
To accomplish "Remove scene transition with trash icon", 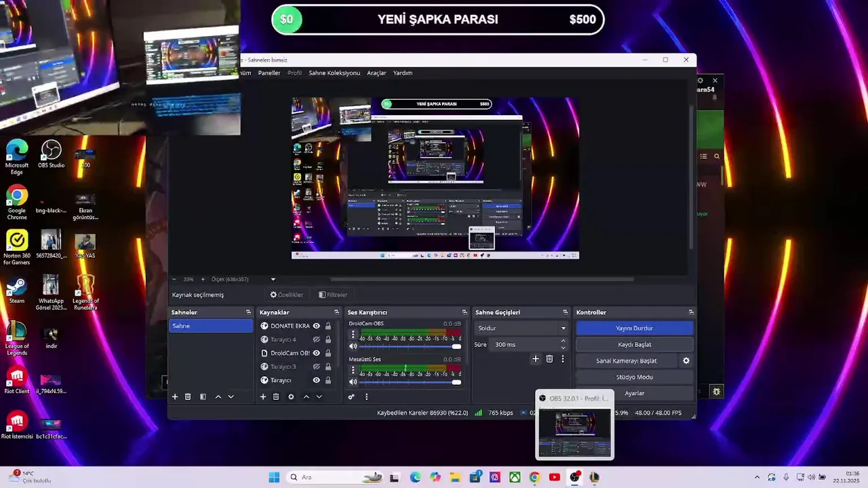I will (549, 359).
